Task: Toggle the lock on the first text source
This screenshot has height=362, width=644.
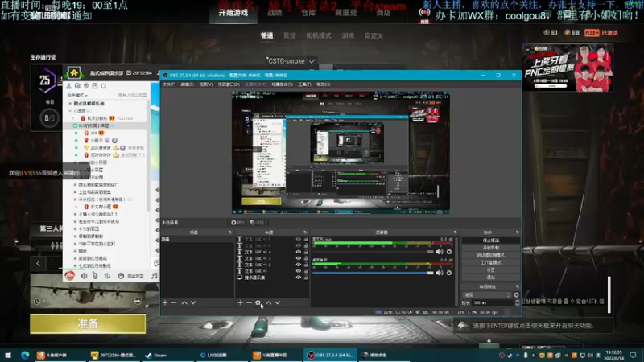Action: point(306,239)
